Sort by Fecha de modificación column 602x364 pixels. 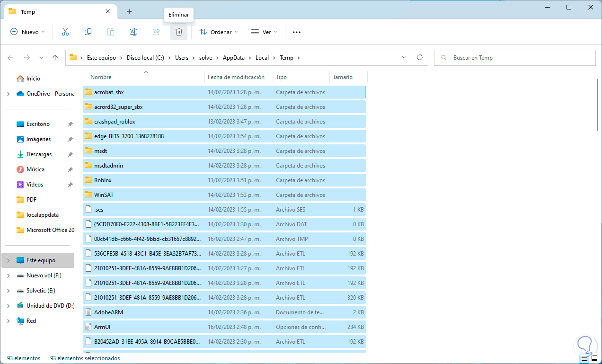pyautogui.click(x=236, y=77)
